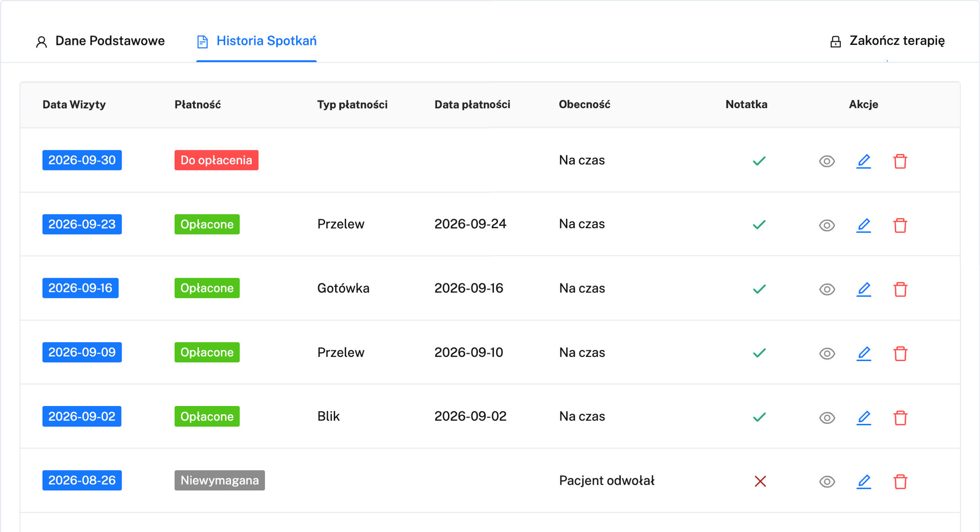Click the Akcje column header
The height and width of the screenshot is (532, 980).
[x=864, y=104]
